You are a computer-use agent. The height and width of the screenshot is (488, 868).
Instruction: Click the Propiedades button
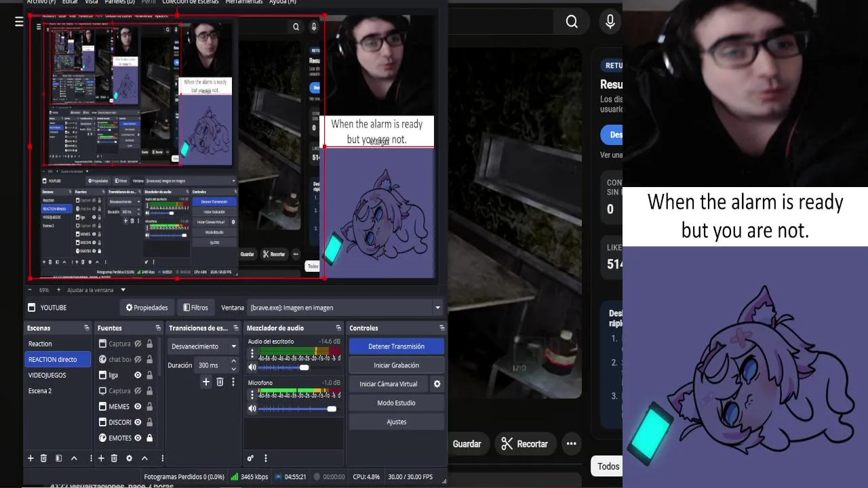point(146,308)
